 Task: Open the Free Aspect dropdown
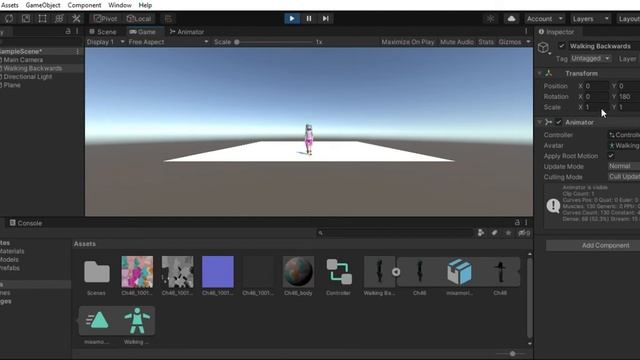click(x=168, y=42)
